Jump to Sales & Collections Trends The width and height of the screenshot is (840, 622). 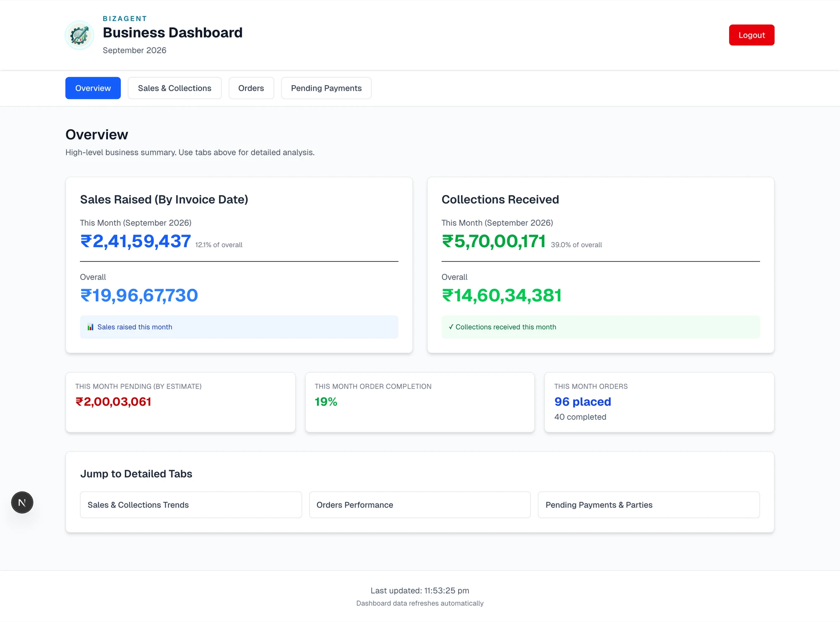[x=191, y=505]
